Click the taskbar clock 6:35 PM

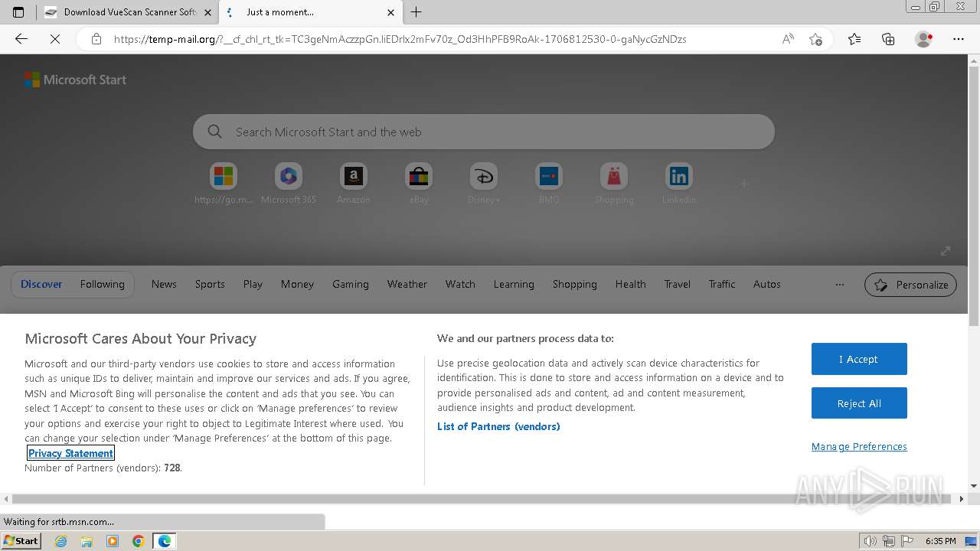(941, 541)
